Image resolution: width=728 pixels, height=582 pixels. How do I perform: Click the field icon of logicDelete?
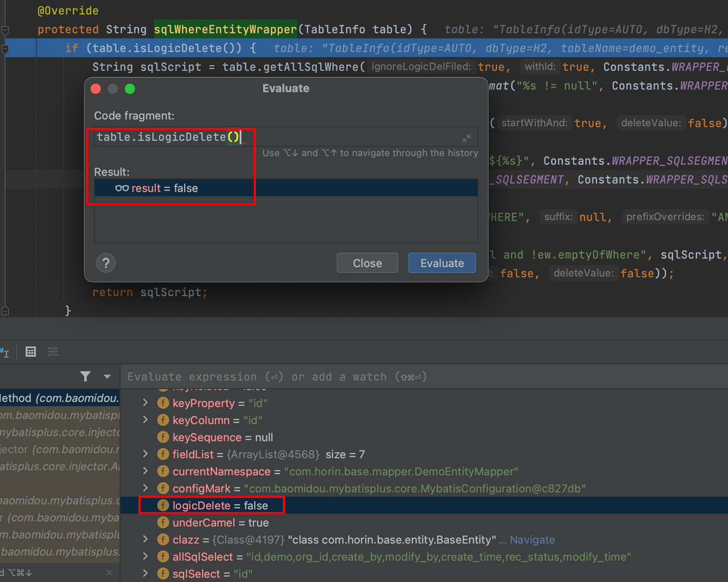tap(163, 505)
